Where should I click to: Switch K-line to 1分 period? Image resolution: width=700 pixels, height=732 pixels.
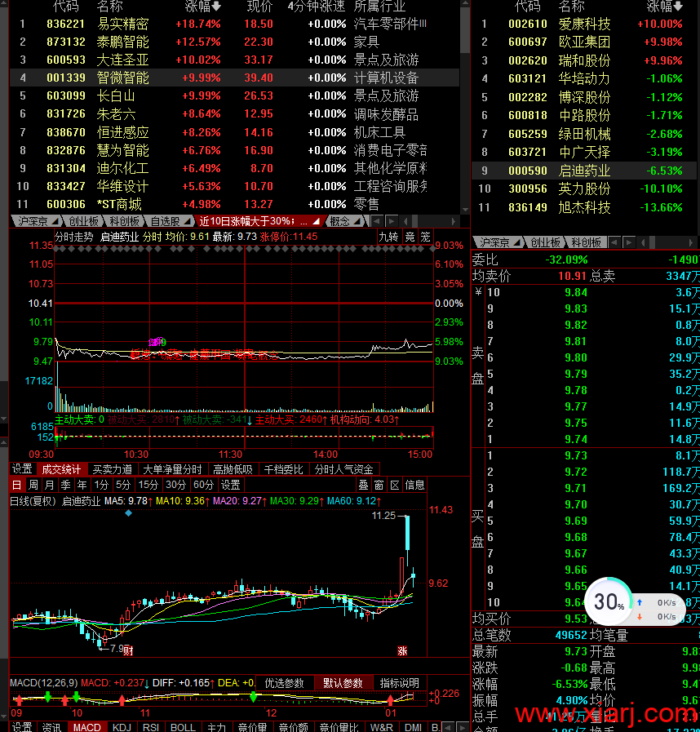tap(101, 485)
